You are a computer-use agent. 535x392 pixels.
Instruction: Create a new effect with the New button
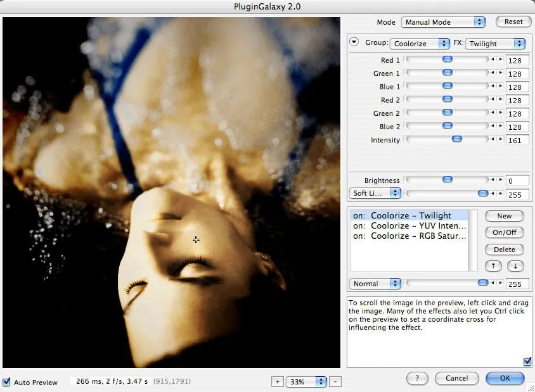click(x=504, y=216)
